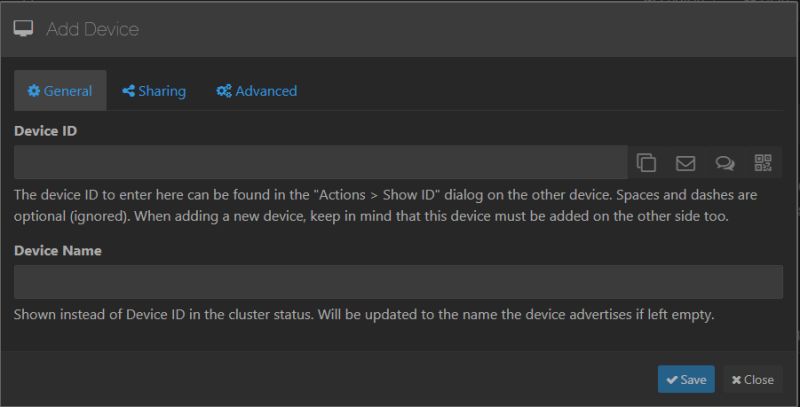Share Device ID by email envelope icon

(685, 163)
